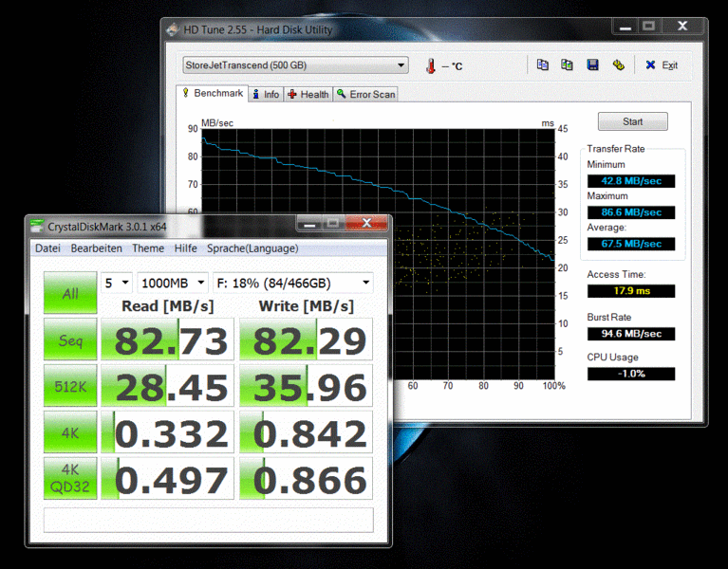
Task: Switch to the Benchmark tab
Action: pyautogui.click(x=213, y=93)
